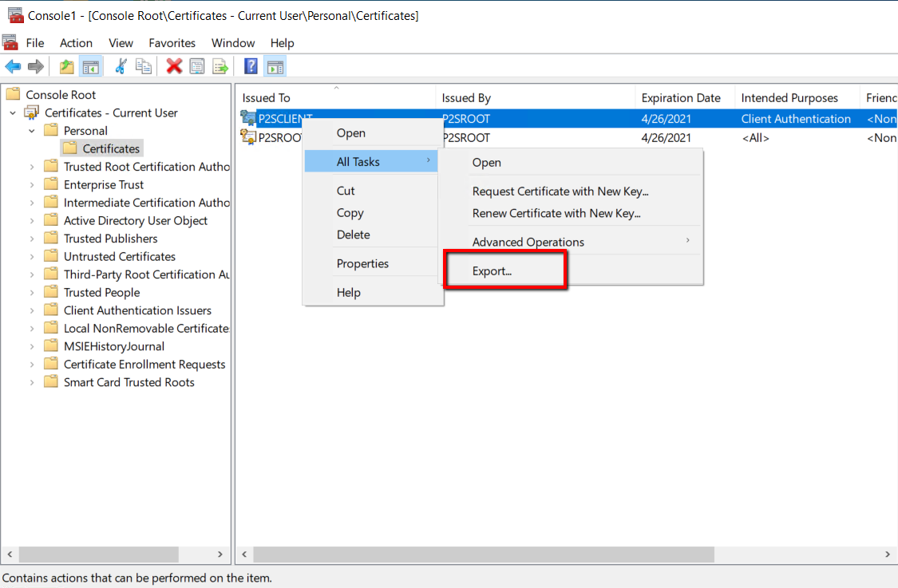Open the View menu
This screenshot has width=898, height=588.
121,43
